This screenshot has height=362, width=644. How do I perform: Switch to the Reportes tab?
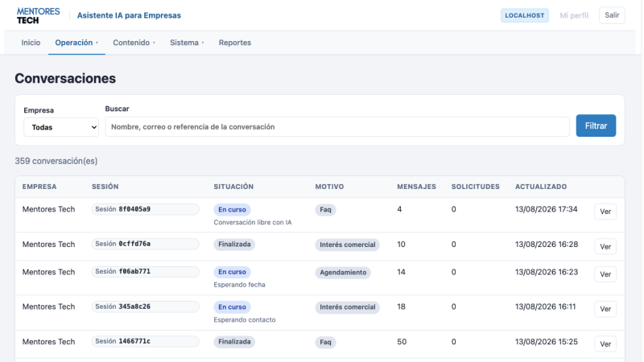click(x=234, y=43)
